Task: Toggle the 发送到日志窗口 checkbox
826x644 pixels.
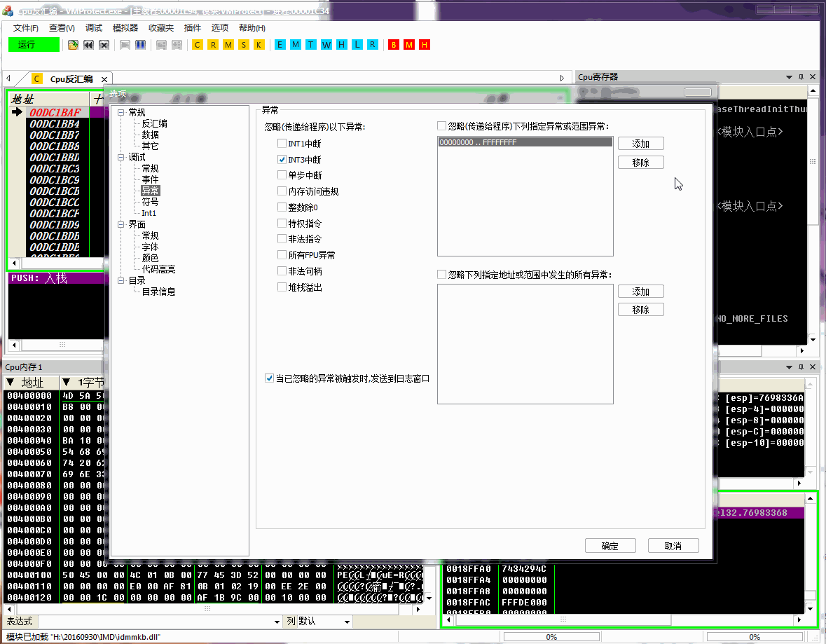Action: 269,378
